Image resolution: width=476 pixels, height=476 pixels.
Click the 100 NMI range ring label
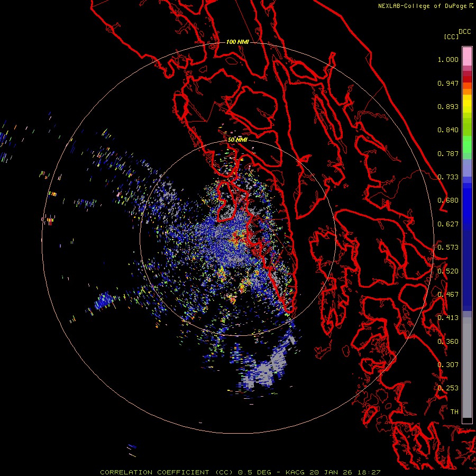tap(237, 42)
